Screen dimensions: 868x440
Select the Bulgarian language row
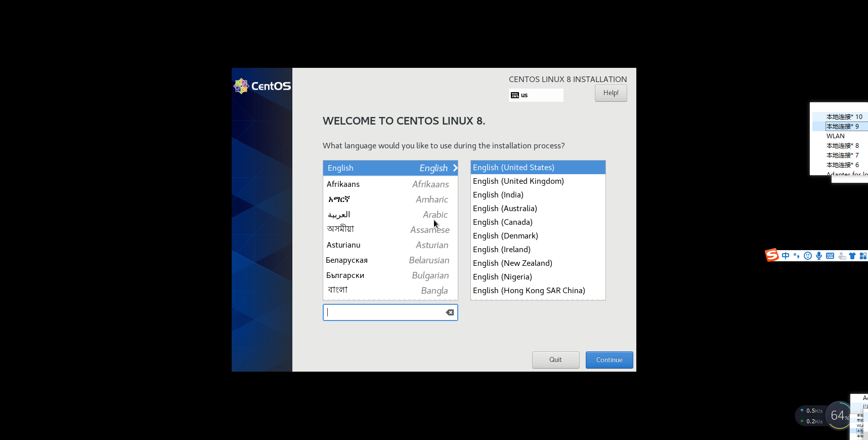pos(390,275)
